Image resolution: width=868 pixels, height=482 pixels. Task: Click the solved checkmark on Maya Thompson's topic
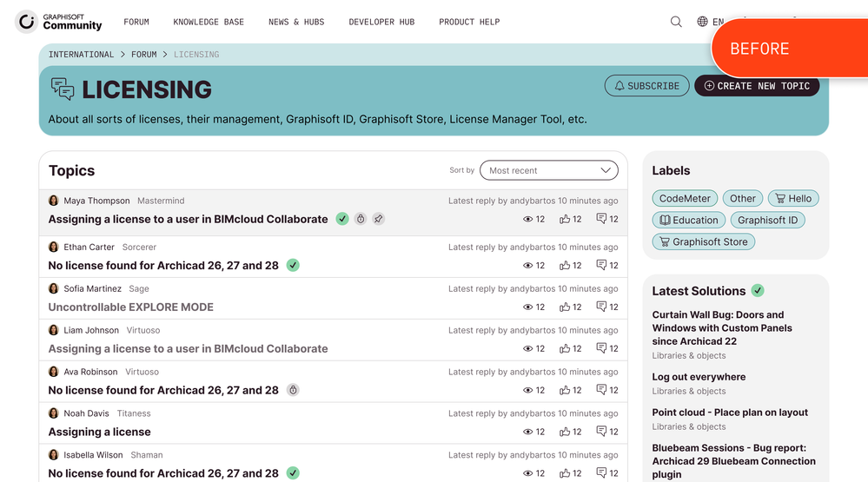[342, 219]
